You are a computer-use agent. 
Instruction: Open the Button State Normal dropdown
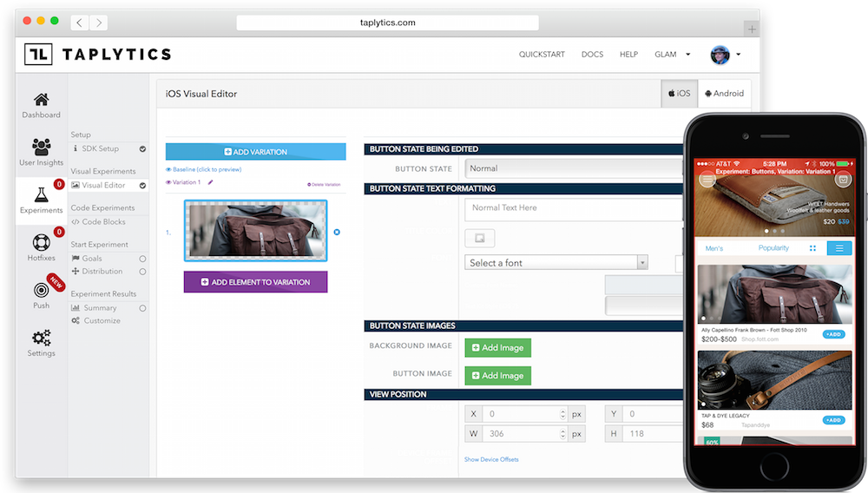pos(574,168)
